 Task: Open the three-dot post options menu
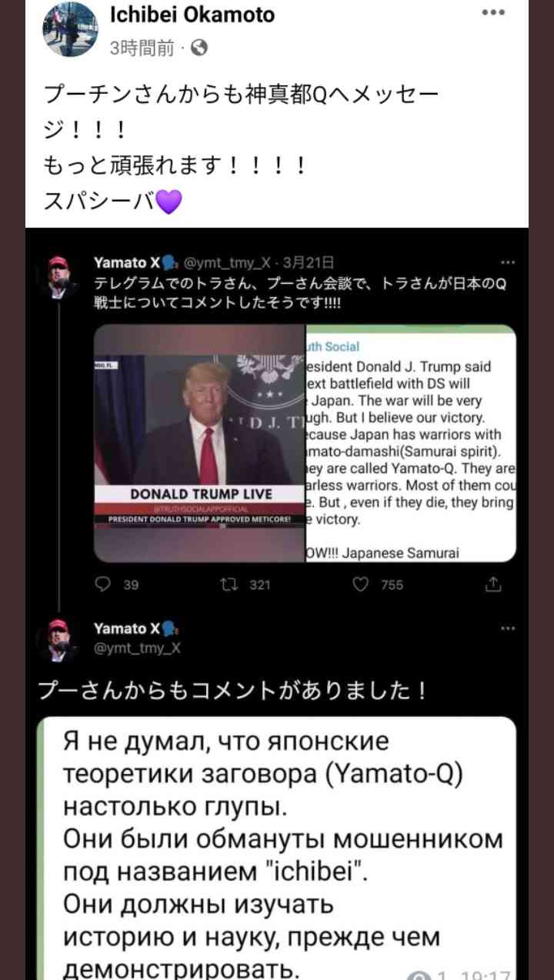(493, 13)
